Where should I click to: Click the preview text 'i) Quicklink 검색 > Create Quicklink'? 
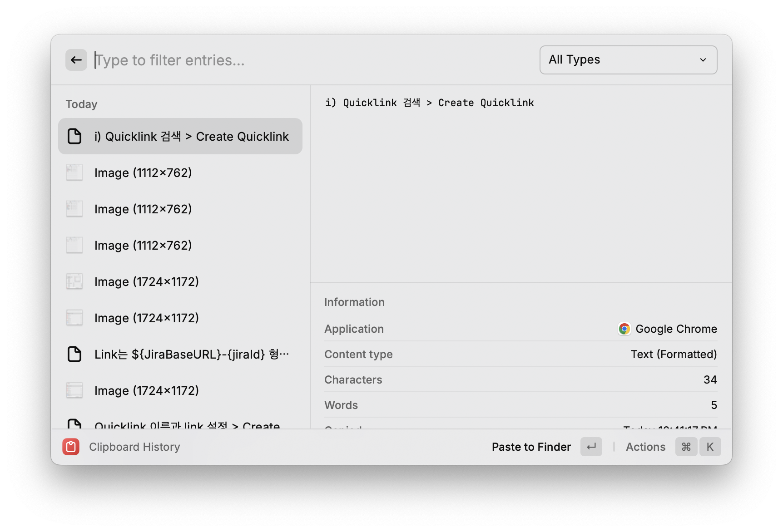[x=429, y=103]
